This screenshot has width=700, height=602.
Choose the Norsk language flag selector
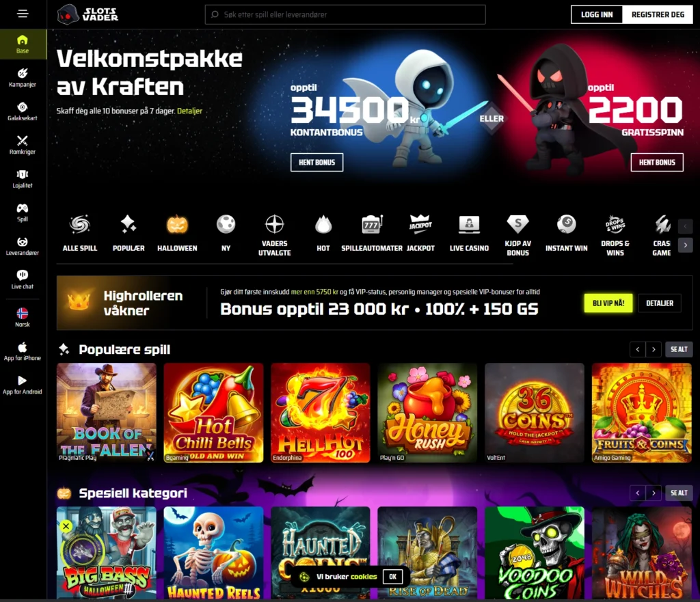pos(23,317)
